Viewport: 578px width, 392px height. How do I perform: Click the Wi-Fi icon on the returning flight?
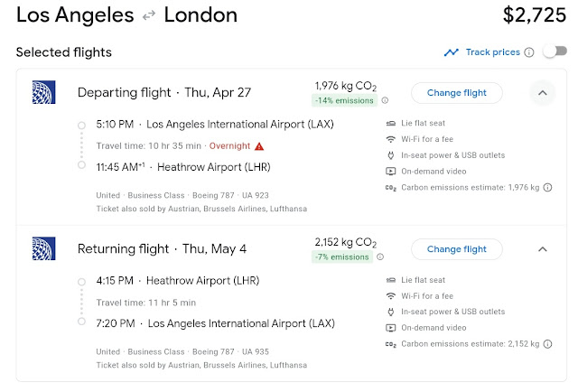[x=390, y=295]
